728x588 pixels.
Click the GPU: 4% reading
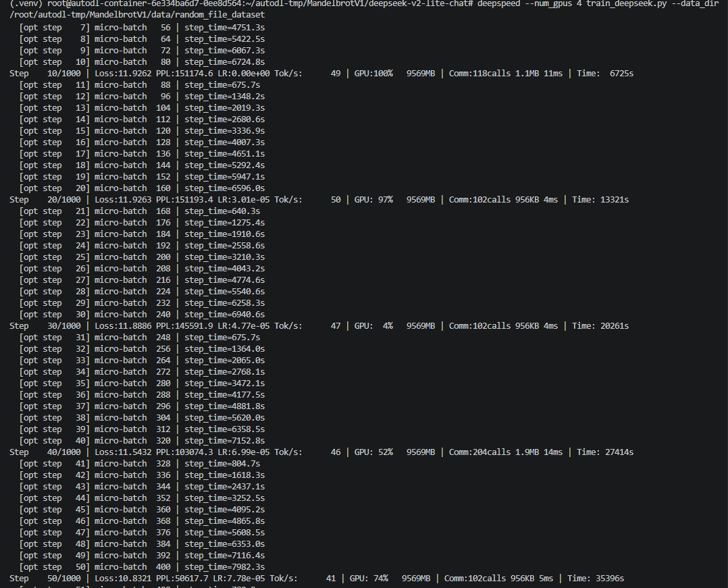tap(373, 326)
